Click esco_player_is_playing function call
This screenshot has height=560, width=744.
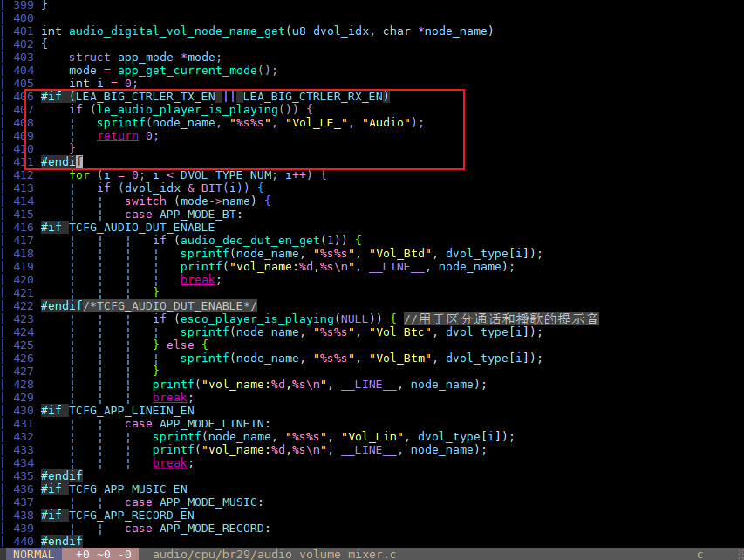pyautogui.click(x=256, y=319)
